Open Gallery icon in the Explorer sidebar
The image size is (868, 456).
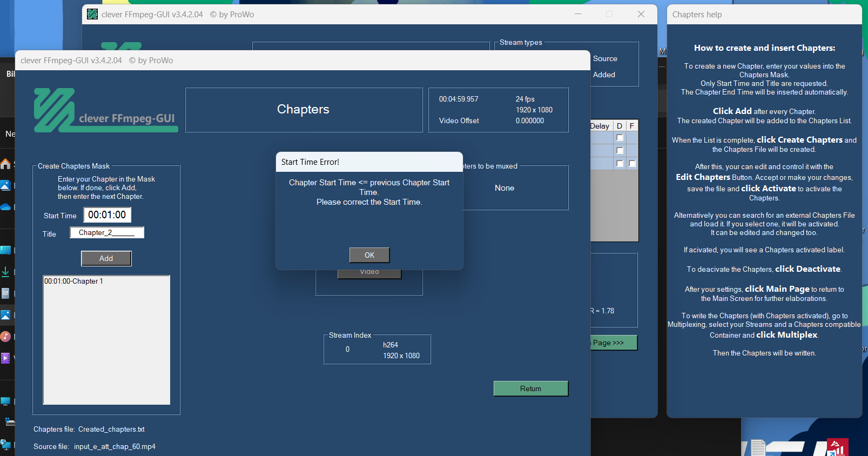tap(5, 185)
